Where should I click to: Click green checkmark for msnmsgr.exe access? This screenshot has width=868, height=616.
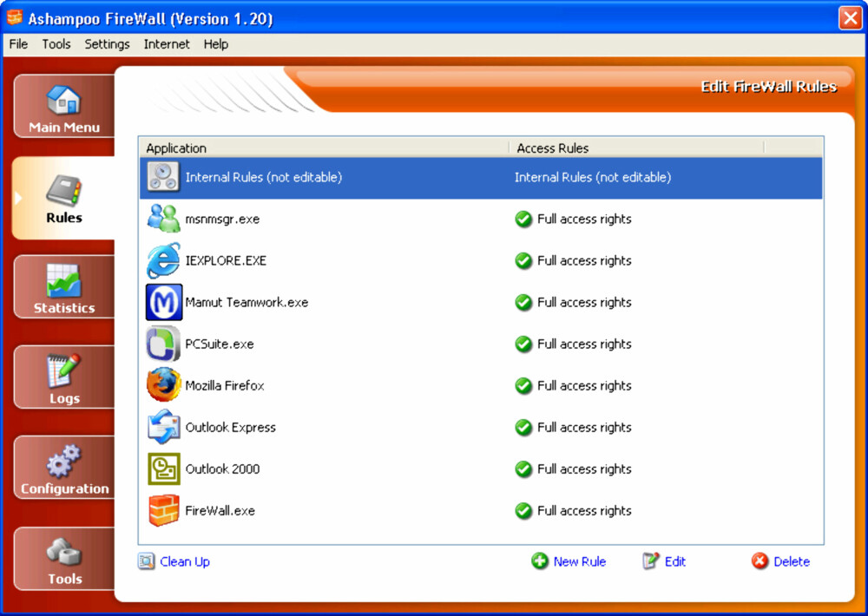pos(523,220)
